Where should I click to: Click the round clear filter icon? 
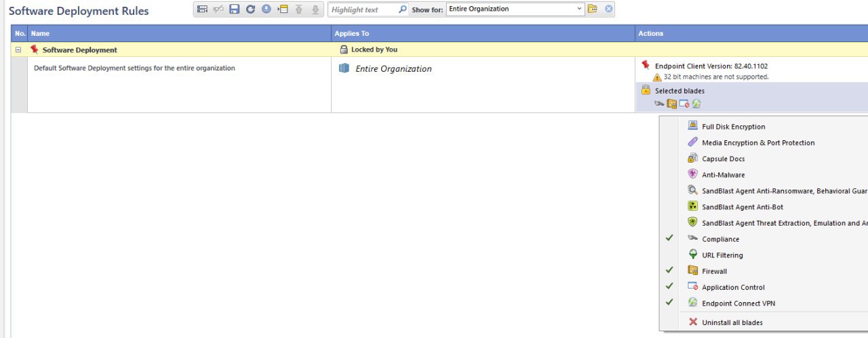tap(609, 9)
